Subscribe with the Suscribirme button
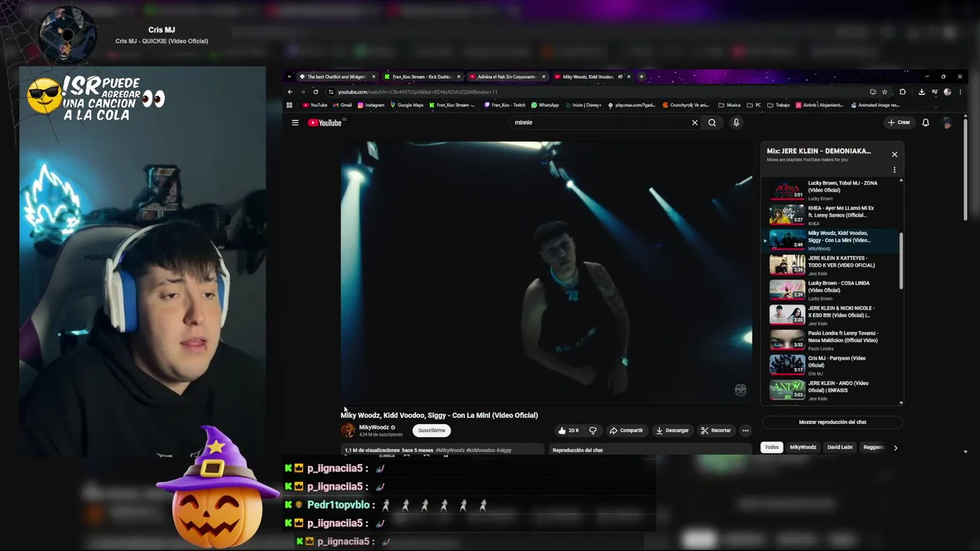Screen dimensions: 980x551 432,430
